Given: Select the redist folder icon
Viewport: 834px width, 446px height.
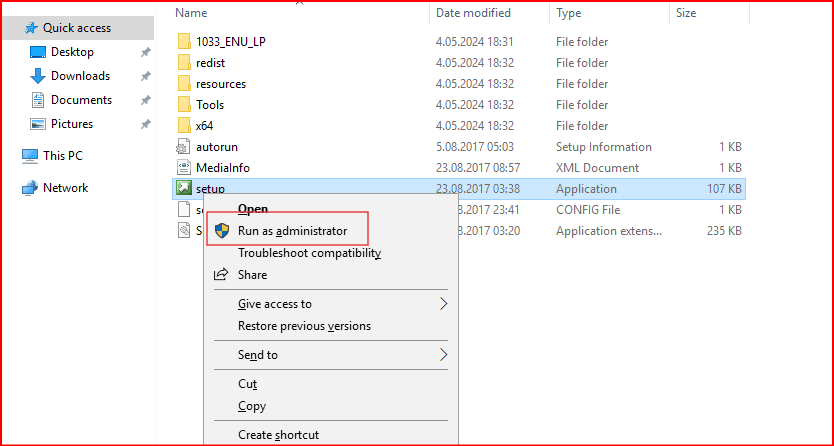Looking at the screenshot, I should 183,63.
